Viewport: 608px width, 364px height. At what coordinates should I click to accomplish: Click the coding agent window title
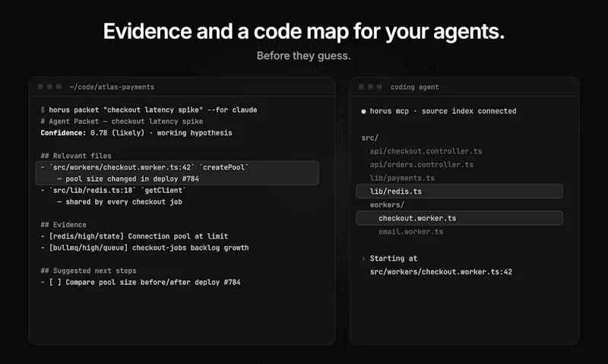(414, 87)
